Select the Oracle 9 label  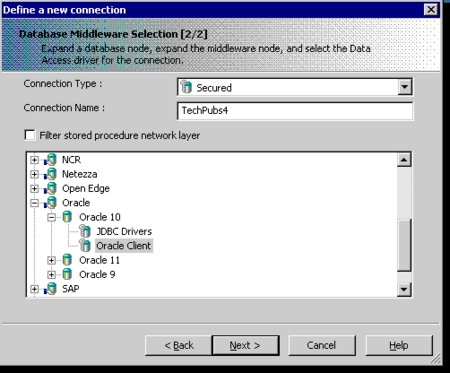tap(97, 274)
